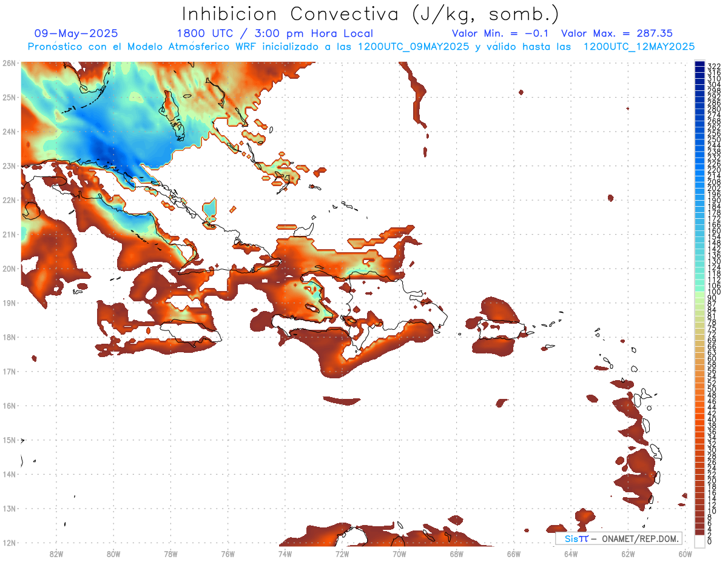Click the 'Valor Min. = -0.1' label
This screenshot has width=728, height=562.
click(x=500, y=34)
